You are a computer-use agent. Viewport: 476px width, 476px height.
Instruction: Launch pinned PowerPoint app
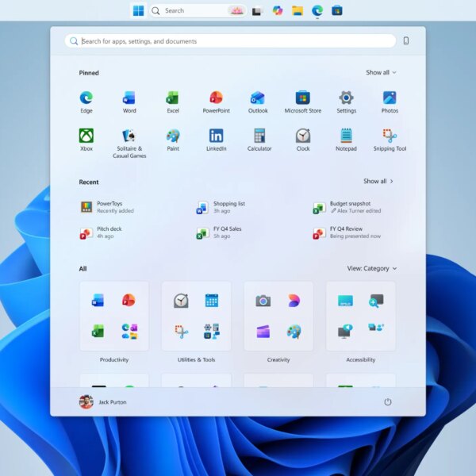tap(216, 102)
